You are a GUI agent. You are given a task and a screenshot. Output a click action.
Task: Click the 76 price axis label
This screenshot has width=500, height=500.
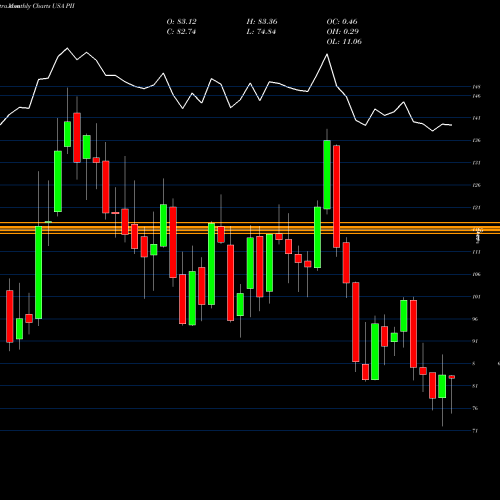pyautogui.click(x=475, y=408)
